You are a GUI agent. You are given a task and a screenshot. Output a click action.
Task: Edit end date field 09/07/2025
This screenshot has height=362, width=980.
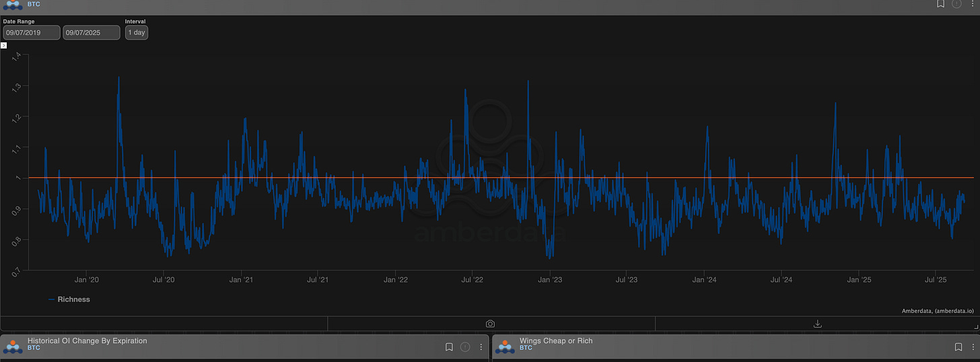(92, 32)
